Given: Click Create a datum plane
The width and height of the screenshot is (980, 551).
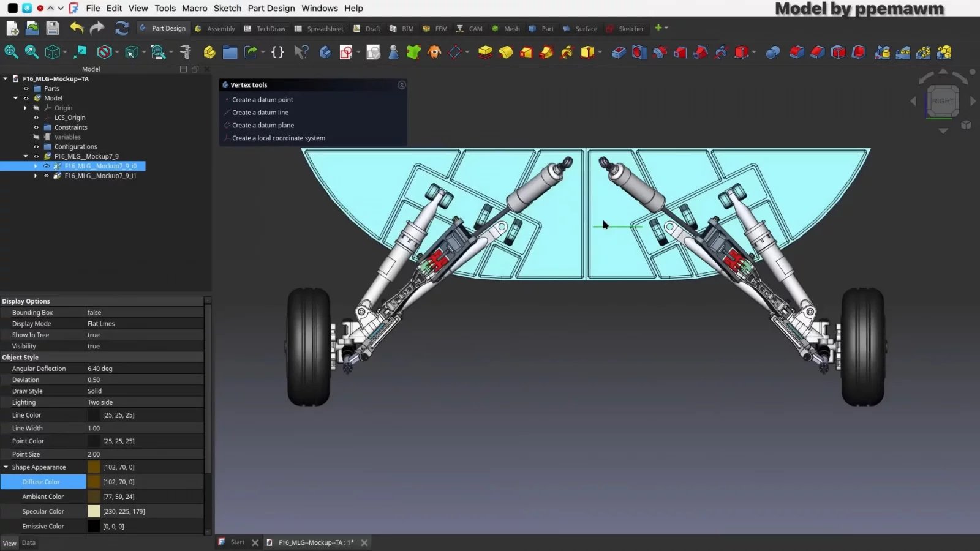Looking at the screenshot, I should tap(263, 125).
